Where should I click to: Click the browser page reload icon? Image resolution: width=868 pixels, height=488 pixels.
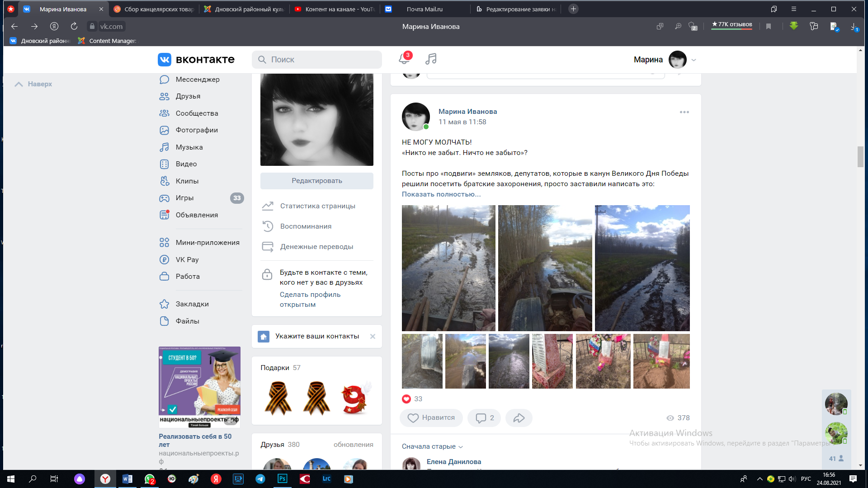74,26
